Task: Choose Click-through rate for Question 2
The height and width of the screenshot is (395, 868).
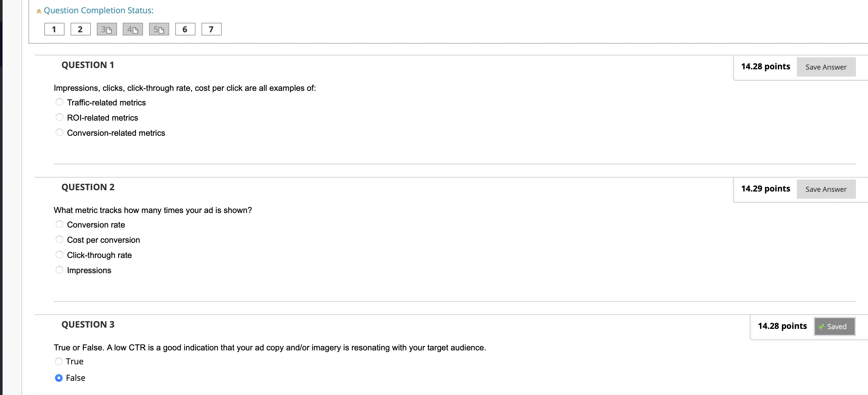Action: 59,254
